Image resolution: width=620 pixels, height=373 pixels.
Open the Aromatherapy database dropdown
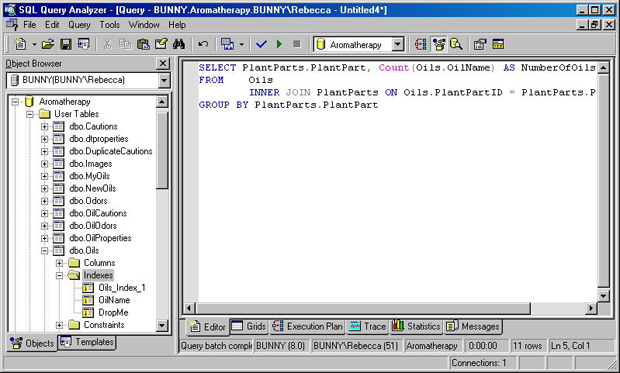coord(398,44)
